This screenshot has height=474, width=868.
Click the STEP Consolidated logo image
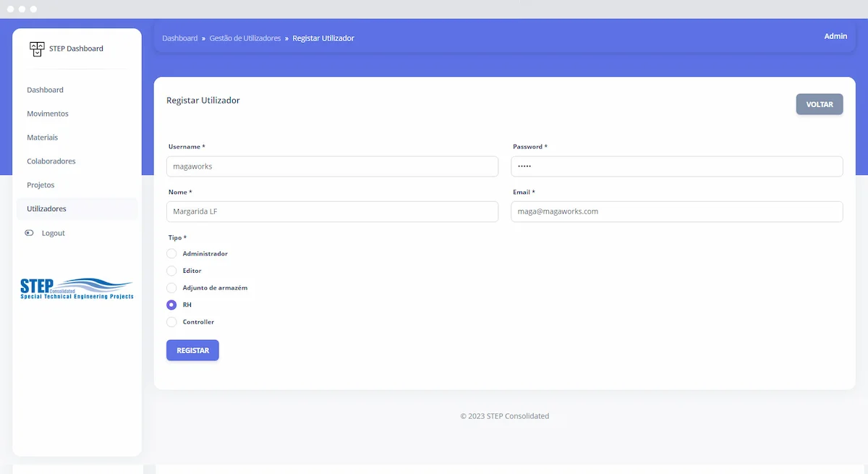(x=76, y=287)
